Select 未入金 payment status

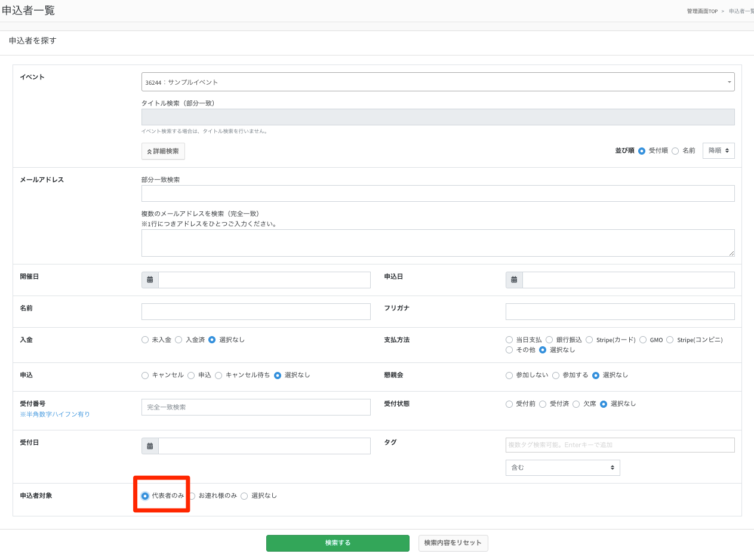point(145,340)
